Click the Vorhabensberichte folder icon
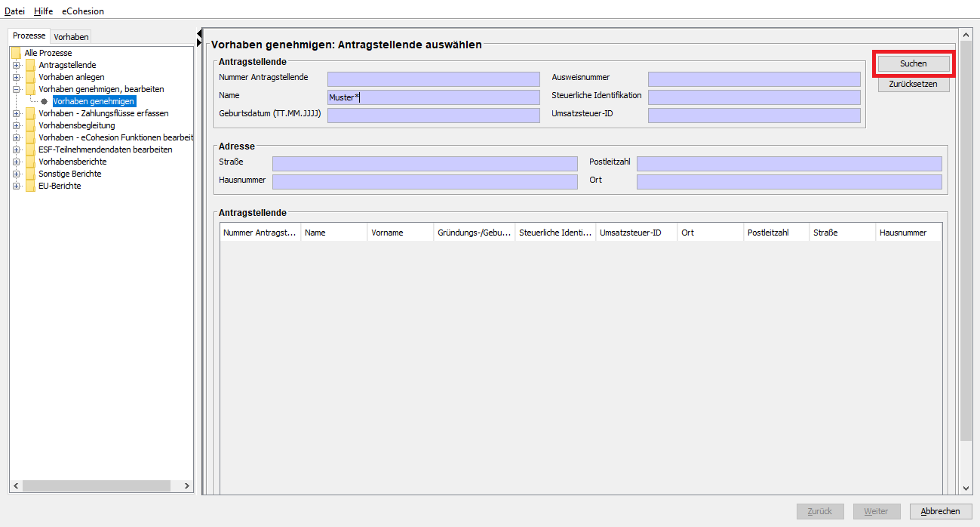Viewport: 980px width, 527px height. click(x=31, y=162)
